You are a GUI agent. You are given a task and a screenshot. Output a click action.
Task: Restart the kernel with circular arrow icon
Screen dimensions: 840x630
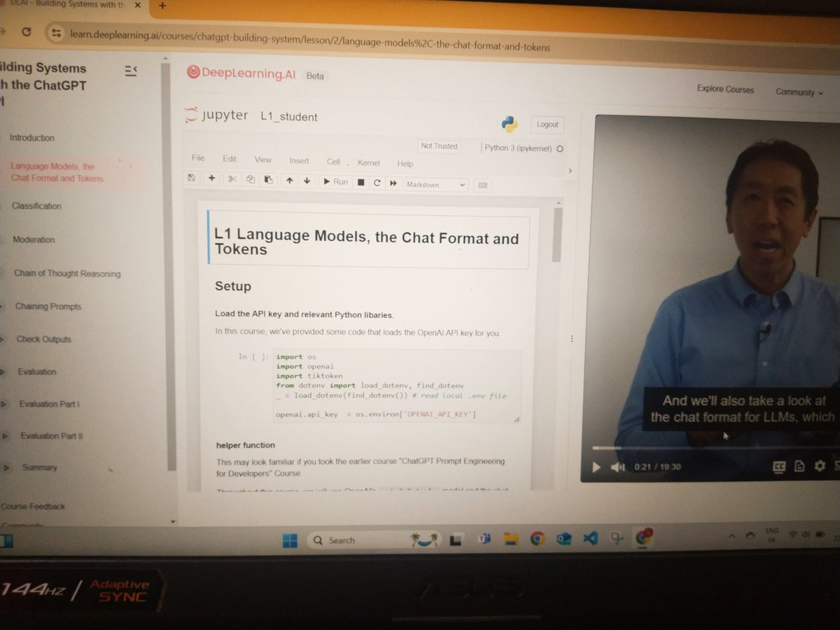377,183
